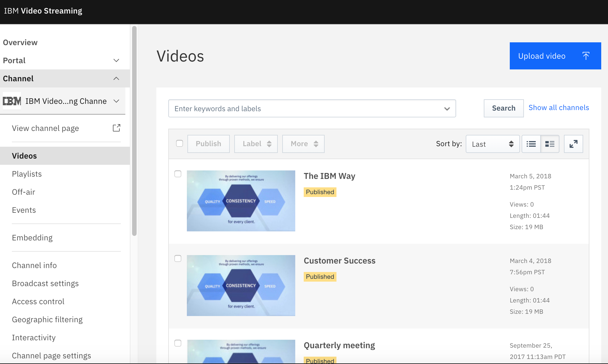Expand the keyword search dropdown chevron
This screenshot has width=608, height=364.
click(447, 109)
